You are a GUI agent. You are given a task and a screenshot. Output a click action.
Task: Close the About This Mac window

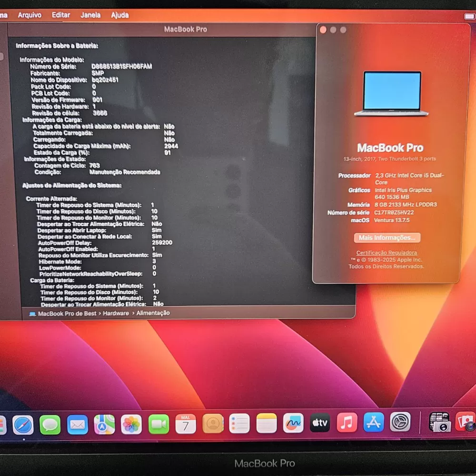tap(323, 30)
